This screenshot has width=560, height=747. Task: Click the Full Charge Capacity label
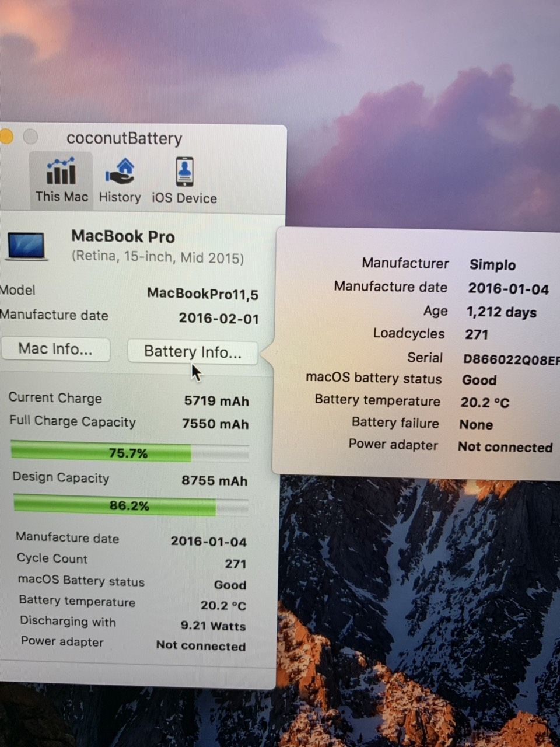72,422
